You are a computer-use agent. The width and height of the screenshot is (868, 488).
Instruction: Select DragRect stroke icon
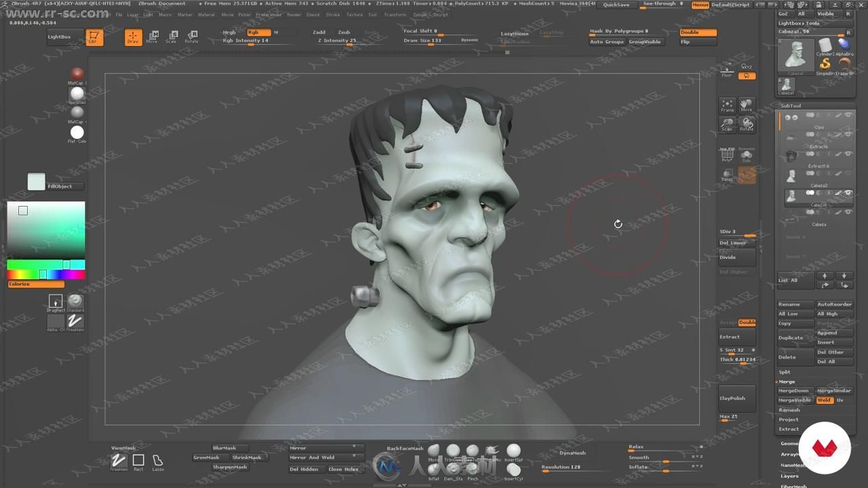(x=56, y=302)
